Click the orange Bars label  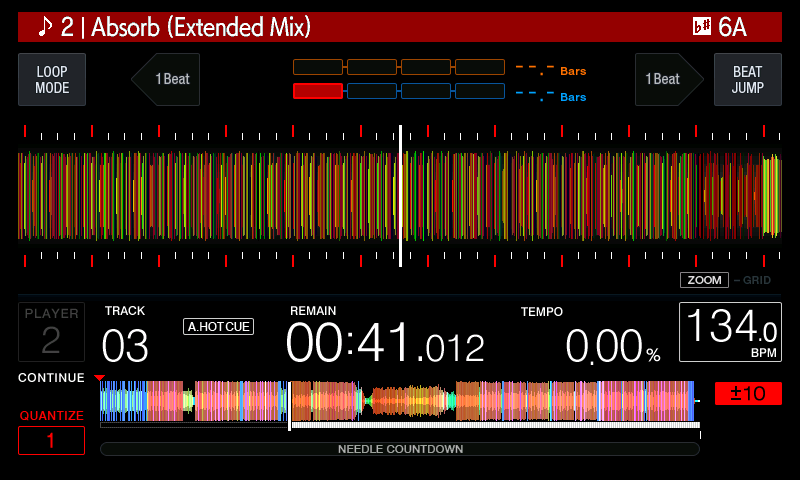click(x=573, y=71)
